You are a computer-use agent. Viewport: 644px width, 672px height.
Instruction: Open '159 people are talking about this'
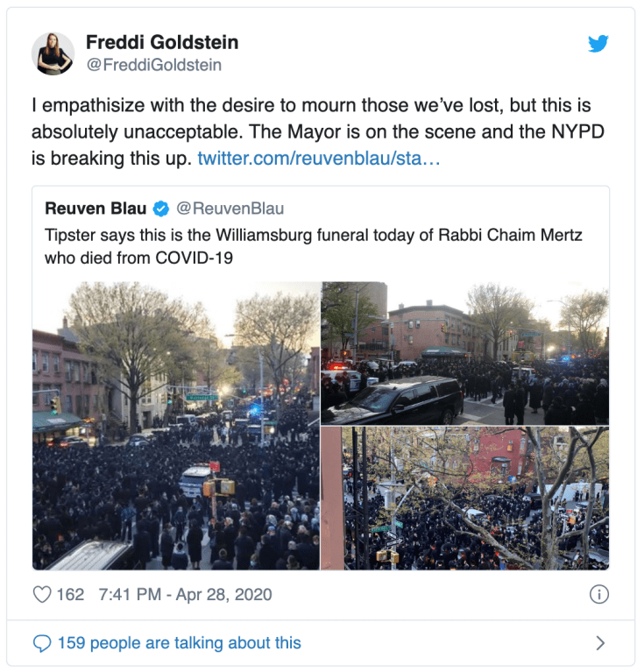point(179,643)
